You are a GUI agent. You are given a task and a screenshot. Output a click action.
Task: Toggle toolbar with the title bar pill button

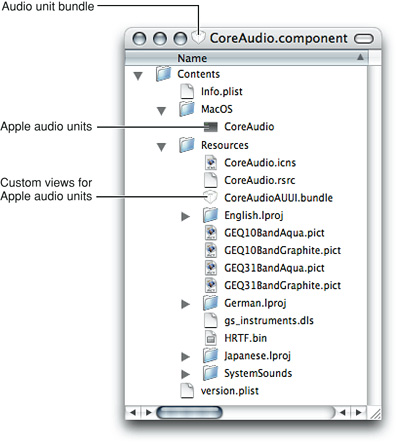click(x=364, y=39)
